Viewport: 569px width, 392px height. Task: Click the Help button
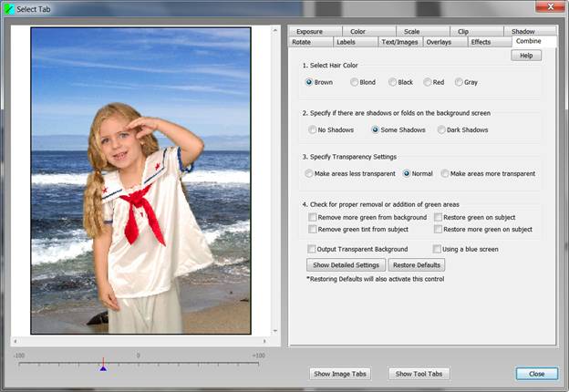[x=526, y=56]
